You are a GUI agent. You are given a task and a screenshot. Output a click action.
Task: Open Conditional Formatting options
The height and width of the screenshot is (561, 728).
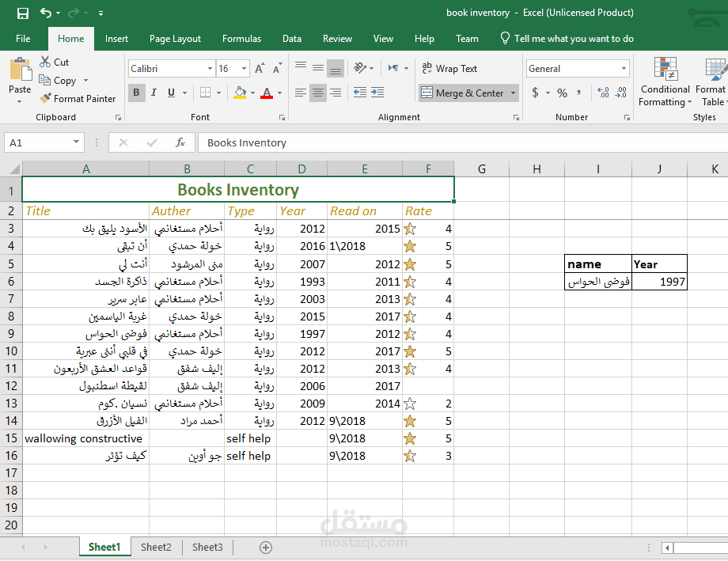[665, 82]
